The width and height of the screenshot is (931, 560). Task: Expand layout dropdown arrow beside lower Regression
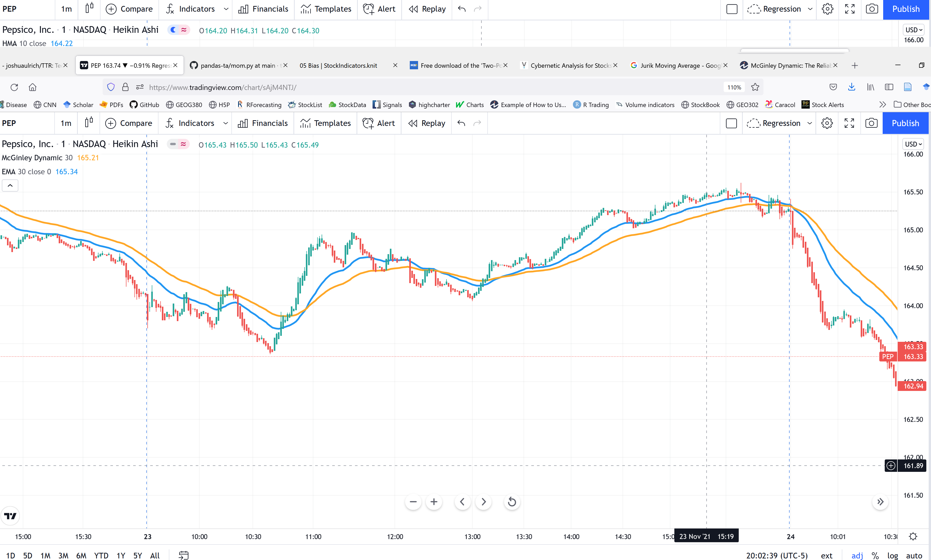pos(809,123)
